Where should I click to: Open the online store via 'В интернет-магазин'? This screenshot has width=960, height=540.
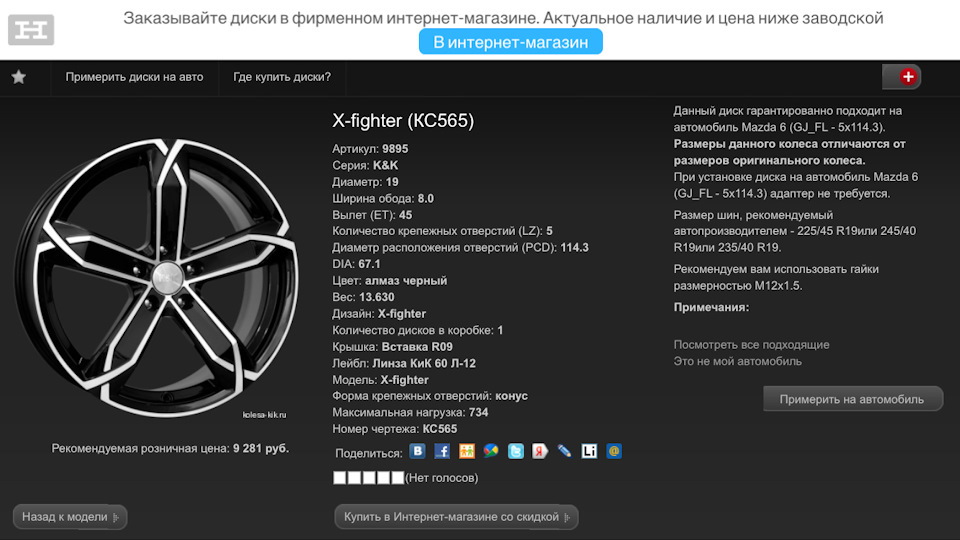click(511, 42)
